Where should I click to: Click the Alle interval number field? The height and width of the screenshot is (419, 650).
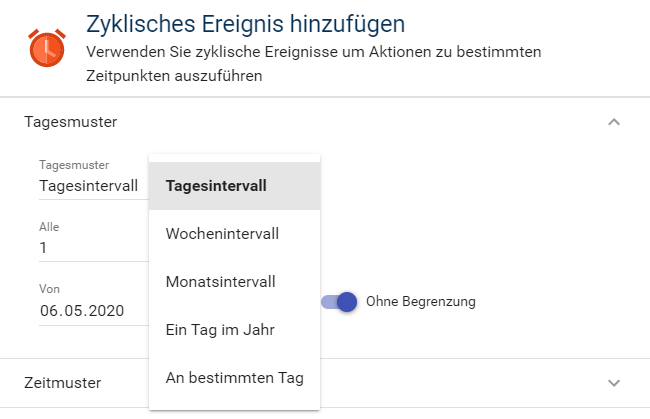(x=90, y=248)
